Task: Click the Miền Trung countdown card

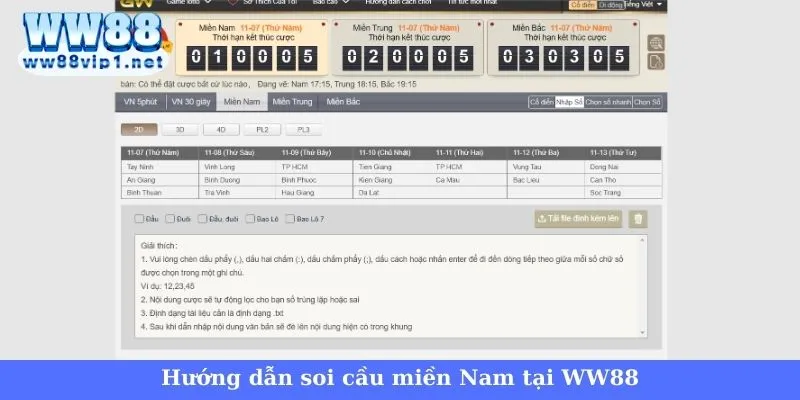Action: pos(408,47)
